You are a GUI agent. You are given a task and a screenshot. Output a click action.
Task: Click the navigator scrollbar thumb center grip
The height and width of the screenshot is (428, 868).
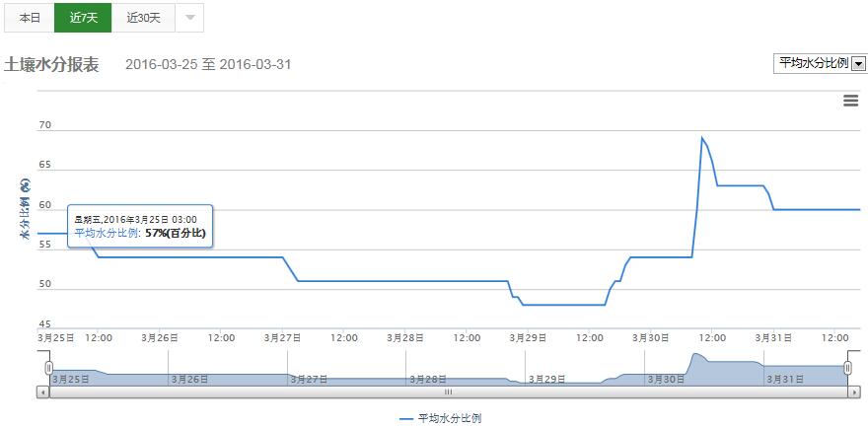448,392
